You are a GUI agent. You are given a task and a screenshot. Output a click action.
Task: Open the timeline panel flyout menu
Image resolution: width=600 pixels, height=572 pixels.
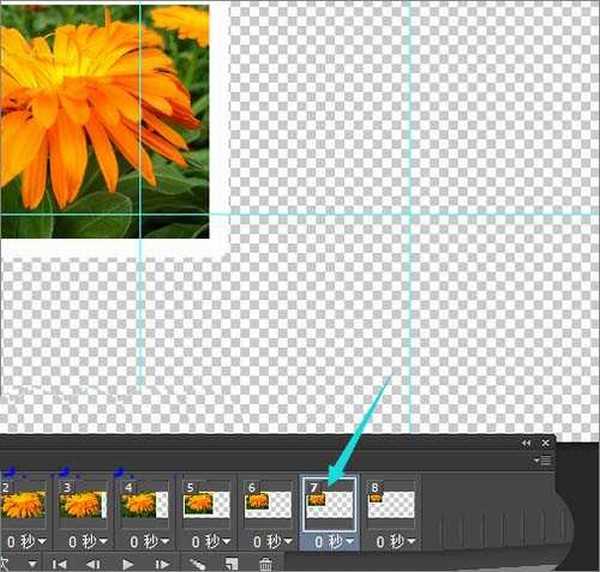point(545,460)
